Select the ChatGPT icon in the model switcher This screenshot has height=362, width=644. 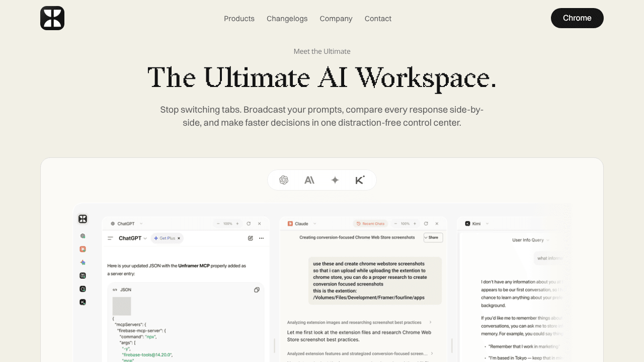click(x=284, y=180)
